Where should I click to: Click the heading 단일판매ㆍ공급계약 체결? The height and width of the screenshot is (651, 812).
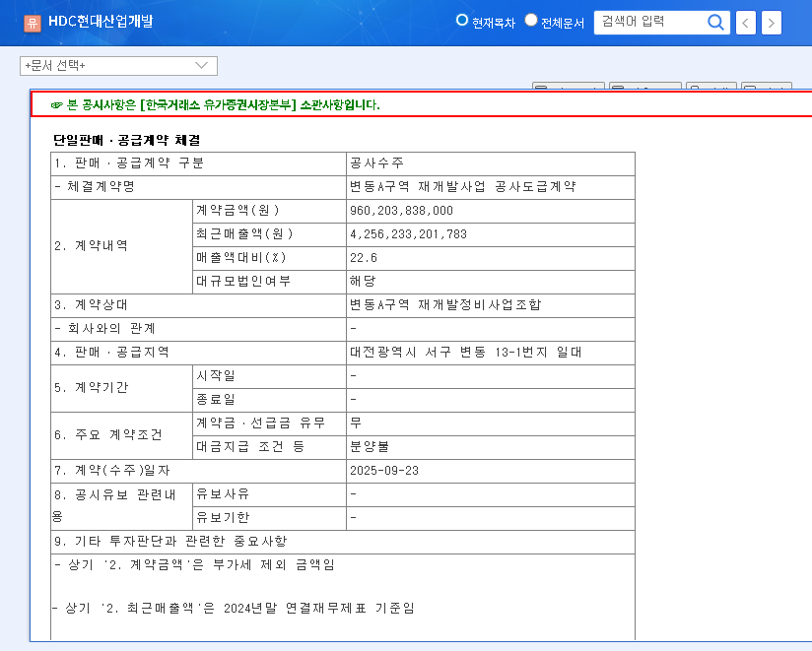pyautogui.click(x=127, y=140)
